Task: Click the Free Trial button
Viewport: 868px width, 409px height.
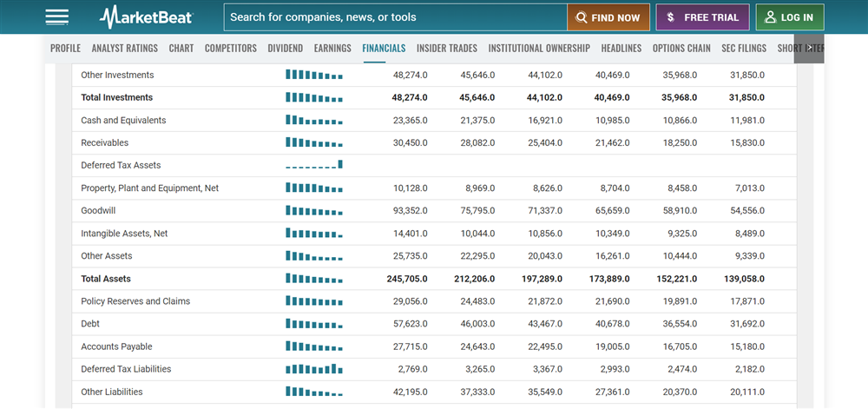Action: point(702,17)
